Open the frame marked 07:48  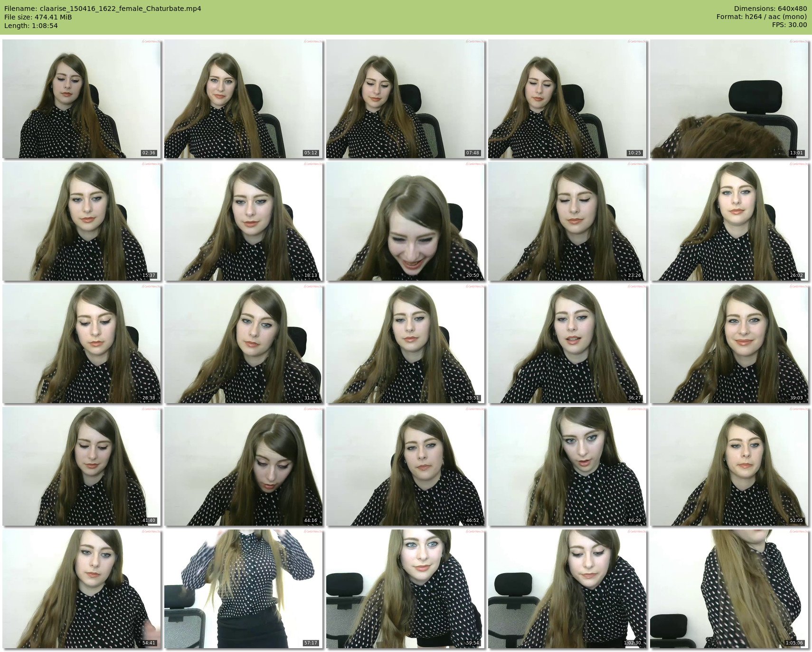click(406, 99)
